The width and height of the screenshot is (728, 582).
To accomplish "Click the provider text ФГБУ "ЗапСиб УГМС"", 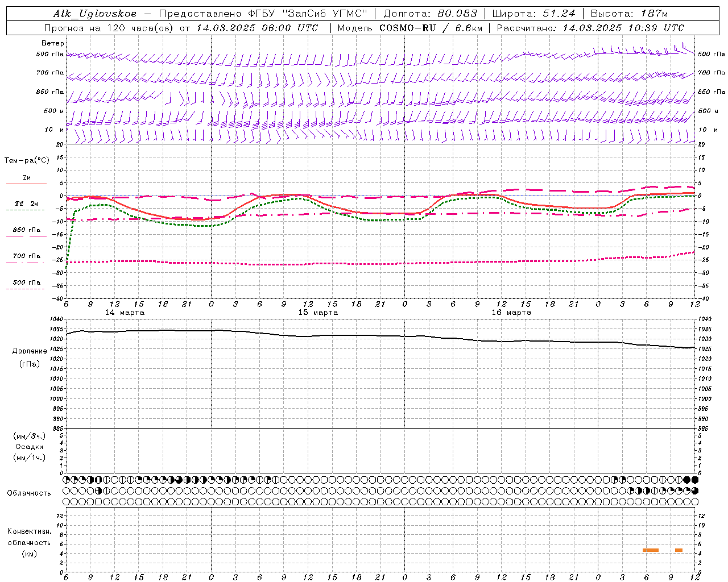I will coord(308,14).
